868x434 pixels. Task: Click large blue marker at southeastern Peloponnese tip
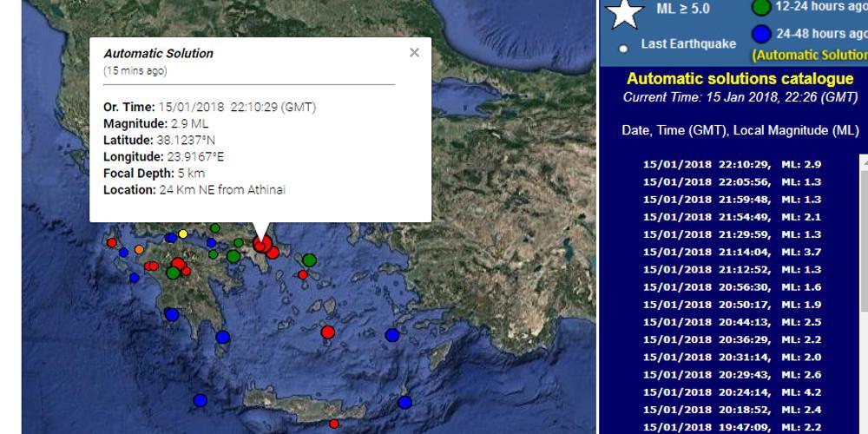(x=222, y=337)
